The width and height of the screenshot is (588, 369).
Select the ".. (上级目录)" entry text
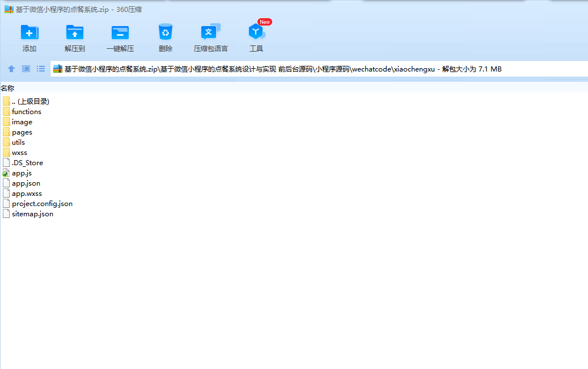[31, 102]
